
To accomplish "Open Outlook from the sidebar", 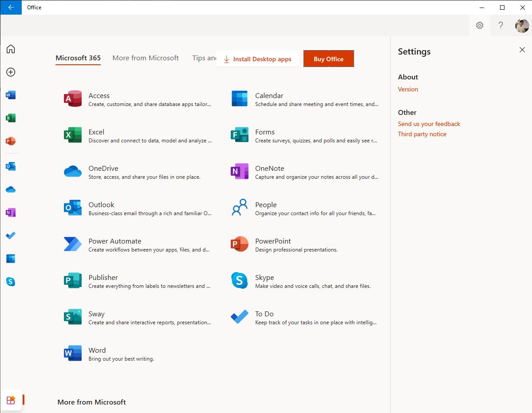I will click(x=11, y=166).
